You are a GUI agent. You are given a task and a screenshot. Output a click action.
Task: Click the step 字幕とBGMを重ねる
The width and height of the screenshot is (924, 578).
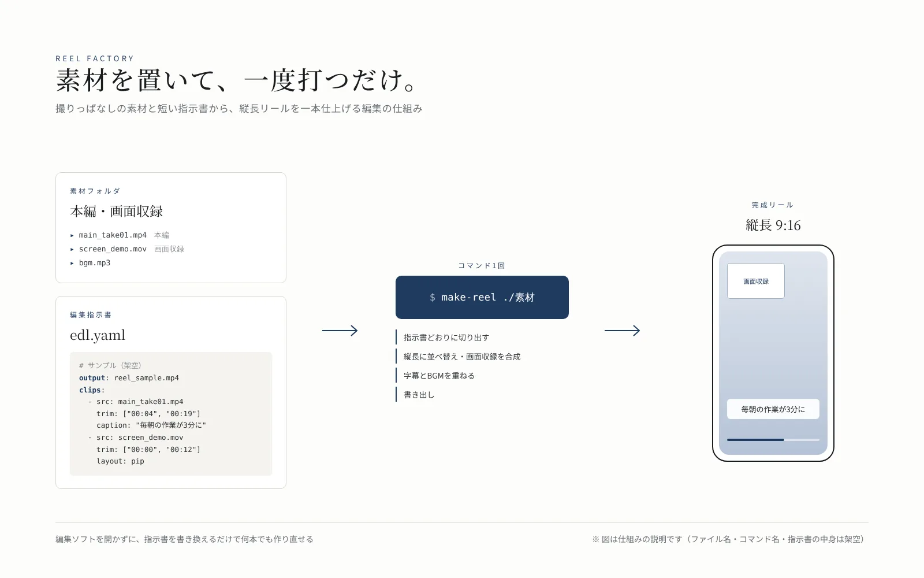click(439, 376)
